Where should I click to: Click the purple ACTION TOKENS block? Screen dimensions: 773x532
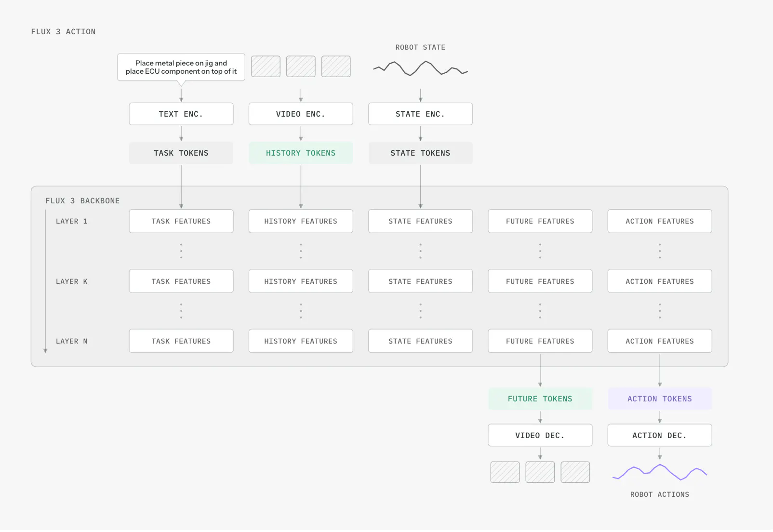(x=660, y=399)
